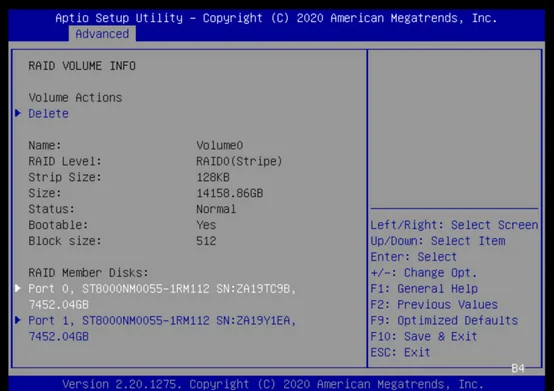
Task: Expand arrow next to Port 1 disk
Action: point(18,320)
